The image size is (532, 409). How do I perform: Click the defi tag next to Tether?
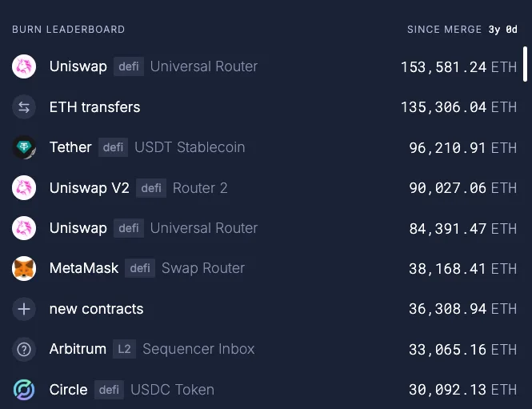tap(114, 147)
